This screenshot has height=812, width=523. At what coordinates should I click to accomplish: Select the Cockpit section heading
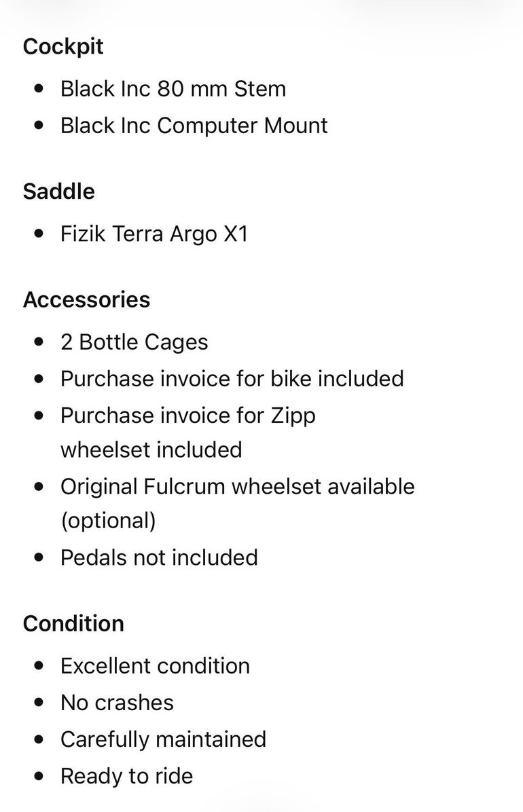tap(63, 47)
